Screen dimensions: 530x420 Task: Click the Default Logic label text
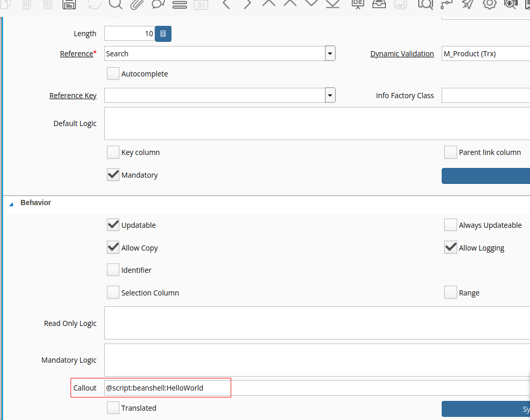[75, 124]
